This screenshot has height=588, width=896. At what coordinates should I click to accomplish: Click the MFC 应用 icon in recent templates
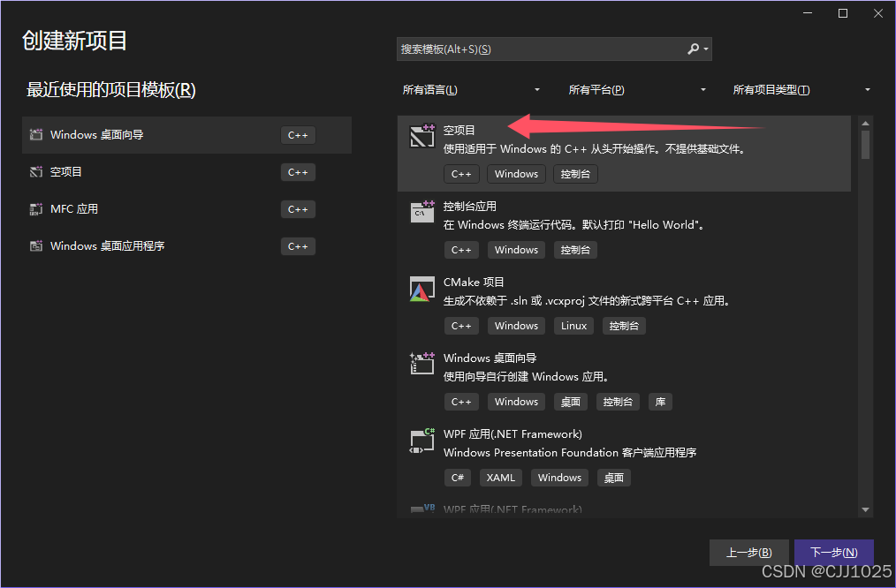pos(35,208)
